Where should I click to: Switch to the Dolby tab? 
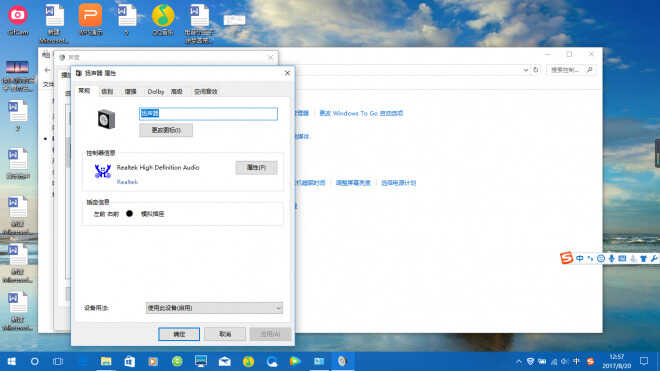pos(155,91)
